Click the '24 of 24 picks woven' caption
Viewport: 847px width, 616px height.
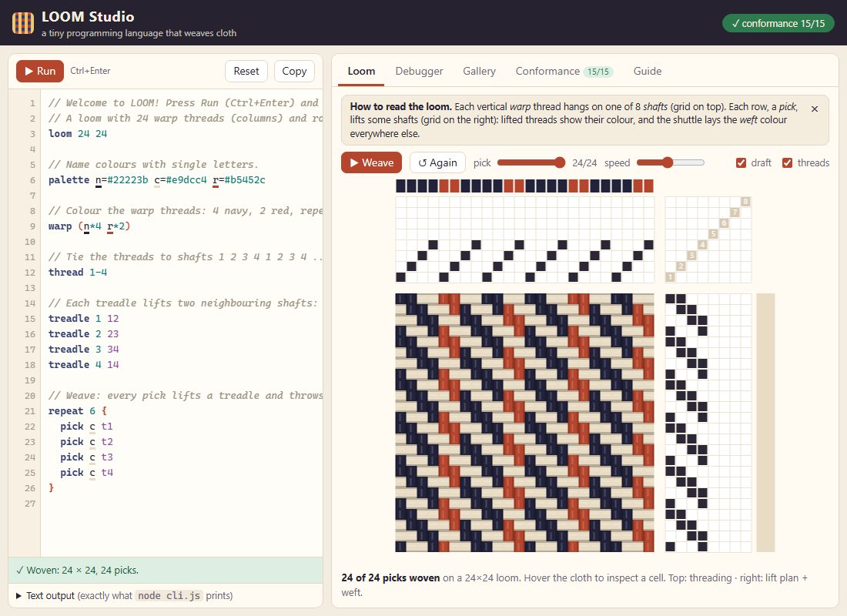(x=390, y=577)
